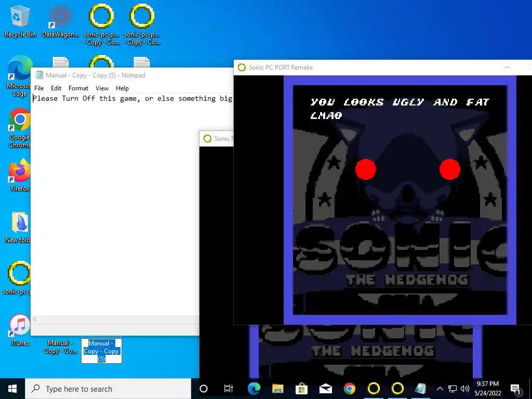Click the Manual - Copy - Copy (5) - Notepad title bar
This screenshot has height=399, width=532.
(132, 75)
